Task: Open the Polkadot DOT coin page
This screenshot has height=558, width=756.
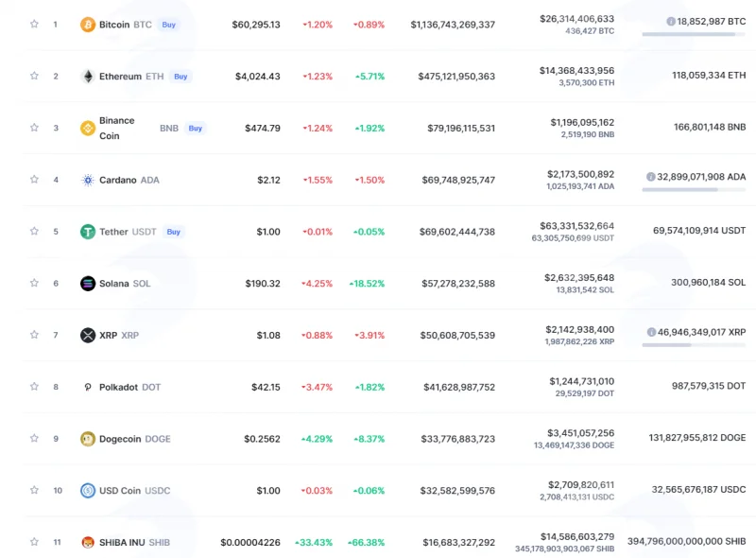Action: [129, 387]
